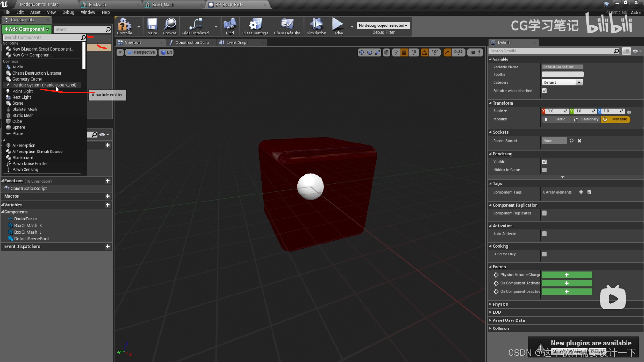Viewport: 644px width, 362px height.
Task: Open viewport options arrow menu
Action: click(x=120, y=52)
